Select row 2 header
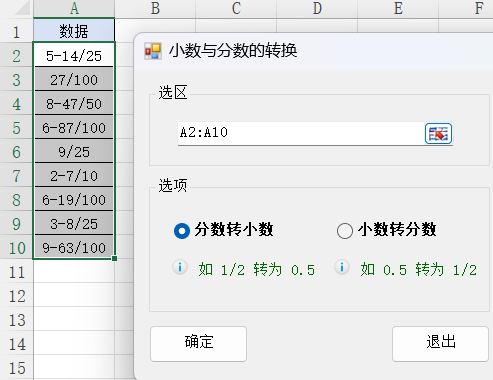Image resolution: width=493 pixels, height=380 pixels. click(16, 55)
